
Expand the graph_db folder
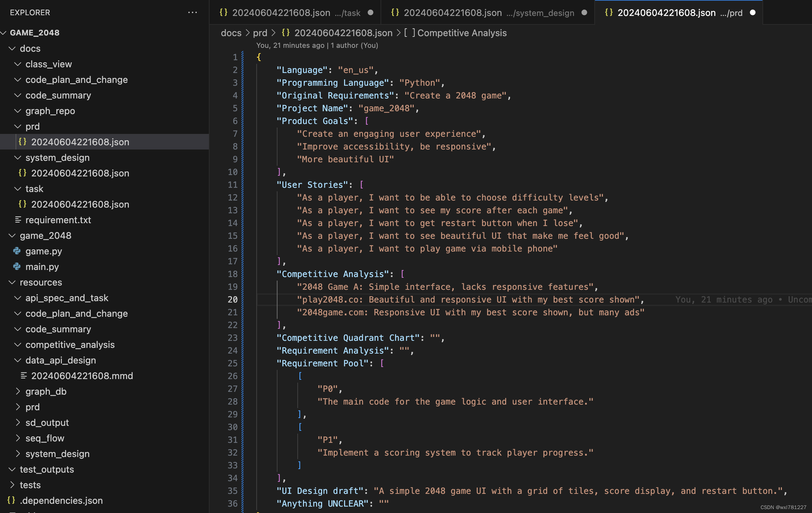click(18, 391)
